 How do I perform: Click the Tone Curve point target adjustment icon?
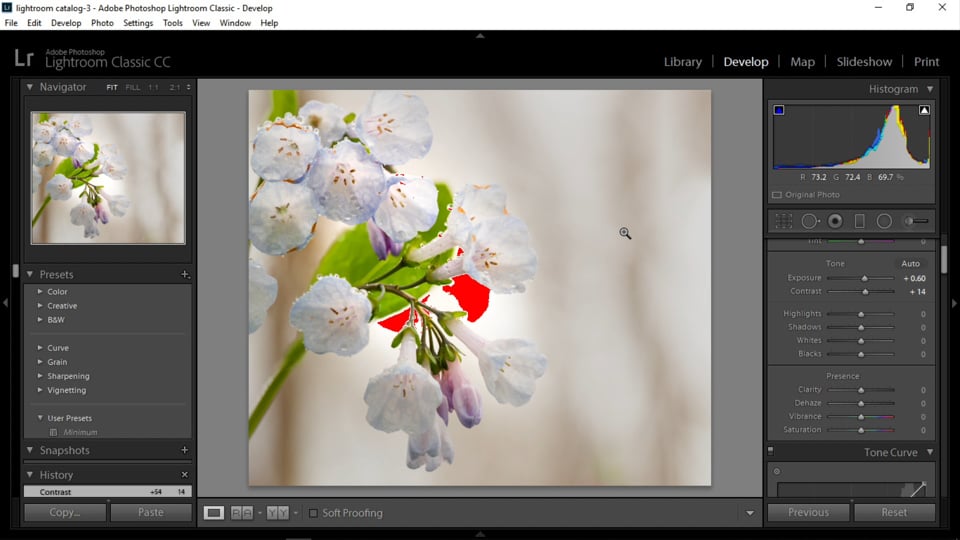(x=777, y=471)
